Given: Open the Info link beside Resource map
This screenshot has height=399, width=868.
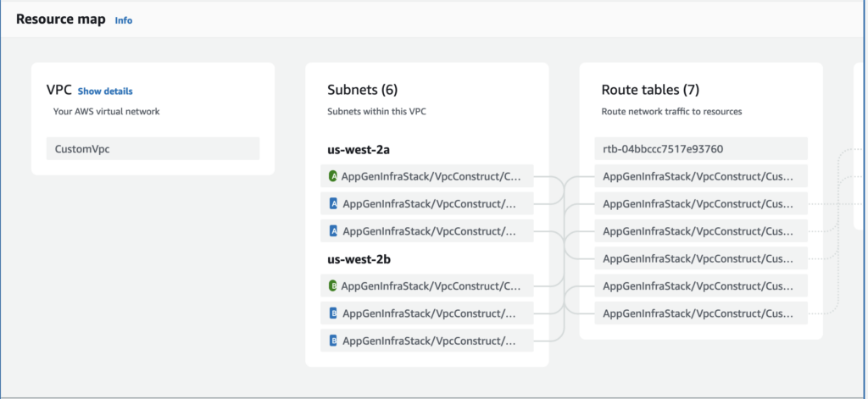Looking at the screenshot, I should pyautogui.click(x=124, y=20).
